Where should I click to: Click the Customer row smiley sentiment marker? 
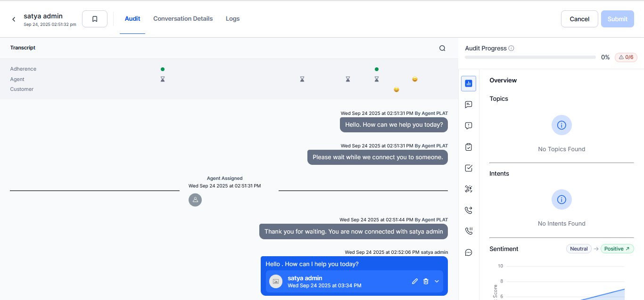tap(396, 89)
